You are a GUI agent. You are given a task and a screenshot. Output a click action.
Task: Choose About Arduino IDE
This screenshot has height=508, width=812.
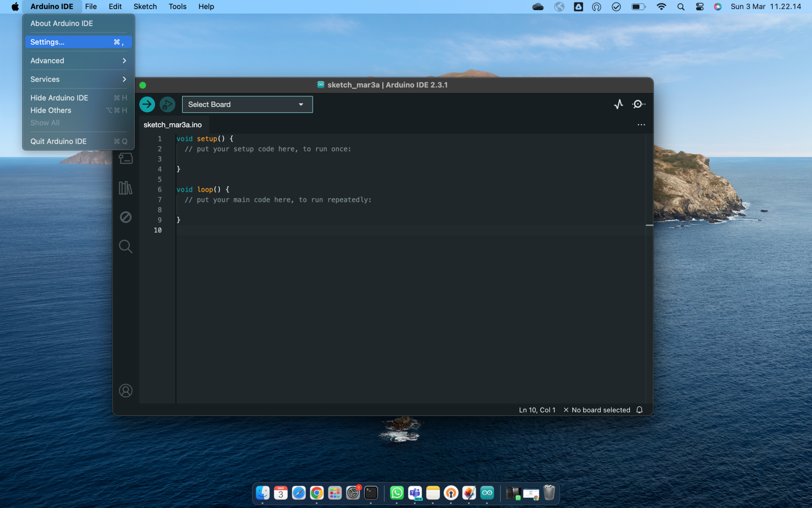pos(78,23)
